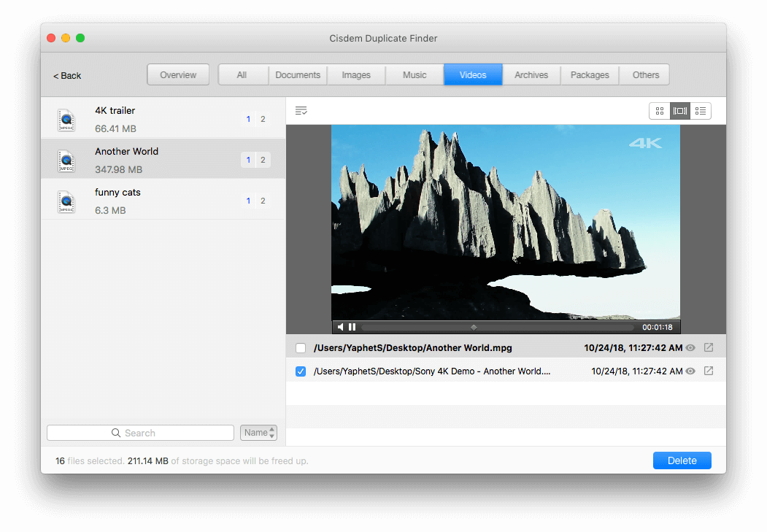Select the Videos tab
The image size is (767, 532).
point(473,75)
